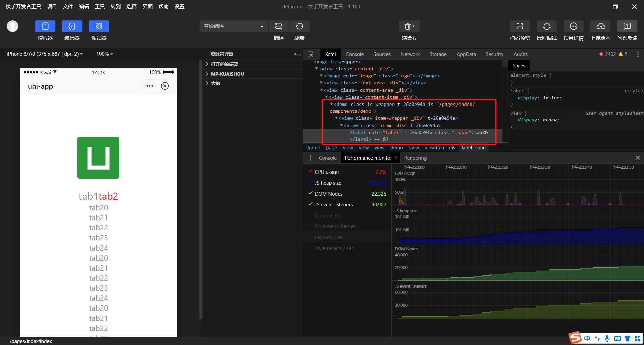The image size is (644, 345).
Task: Select the element inspector picker icon
Action: pos(310,54)
